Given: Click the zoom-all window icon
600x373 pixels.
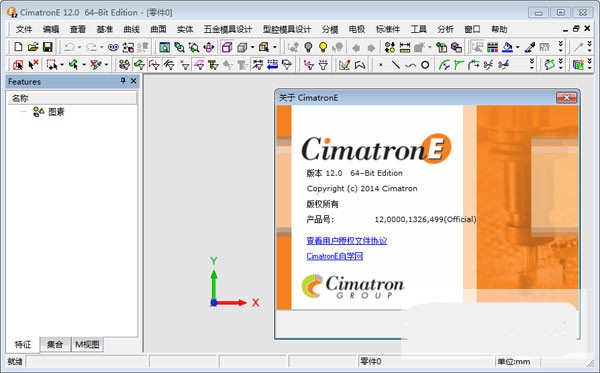Looking at the screenshot, I should [165, 47].
